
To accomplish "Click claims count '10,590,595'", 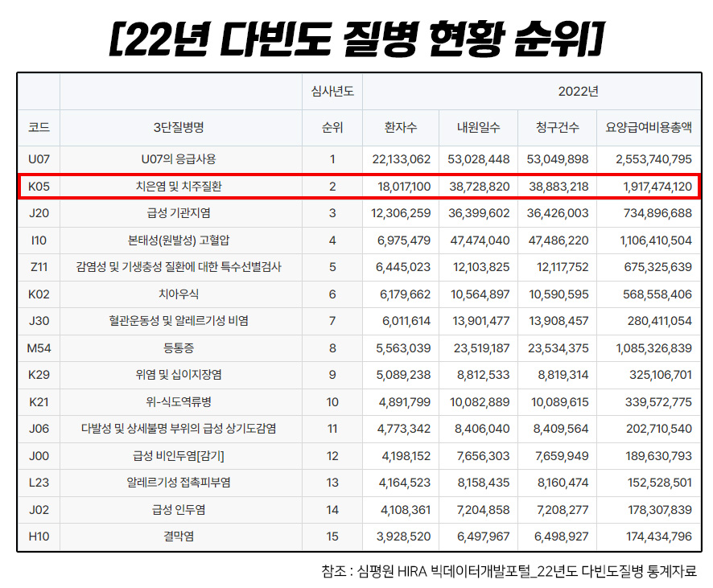I will click(558, 294).
